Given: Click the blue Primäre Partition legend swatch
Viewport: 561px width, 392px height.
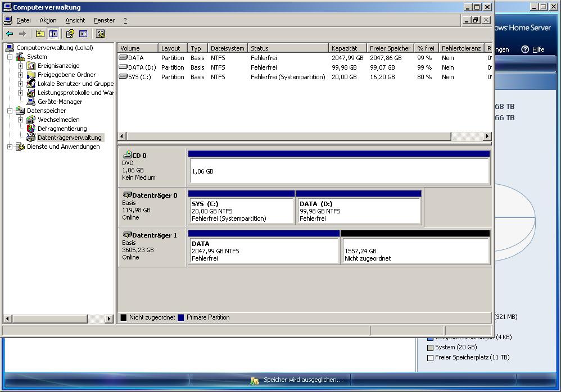Looking at the screenshot, I should (180, 317).
